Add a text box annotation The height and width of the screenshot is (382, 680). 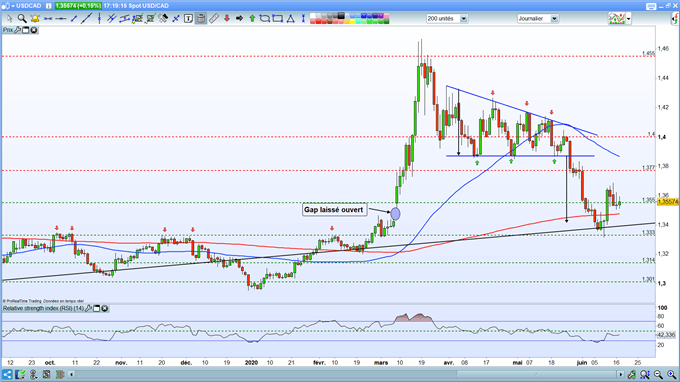(188, 18)
